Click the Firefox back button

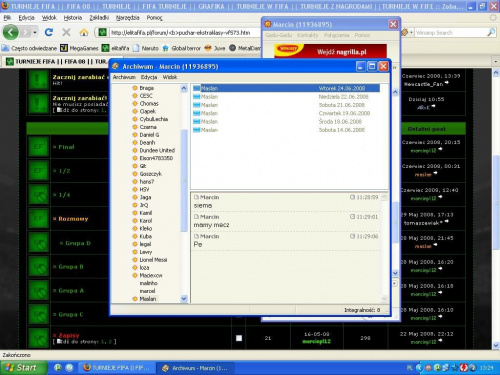(x=11, y=32)
